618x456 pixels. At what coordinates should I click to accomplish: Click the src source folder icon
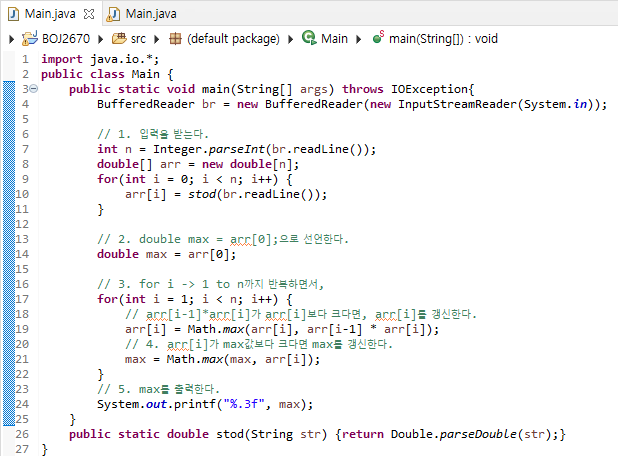click(x=119, y=38)
